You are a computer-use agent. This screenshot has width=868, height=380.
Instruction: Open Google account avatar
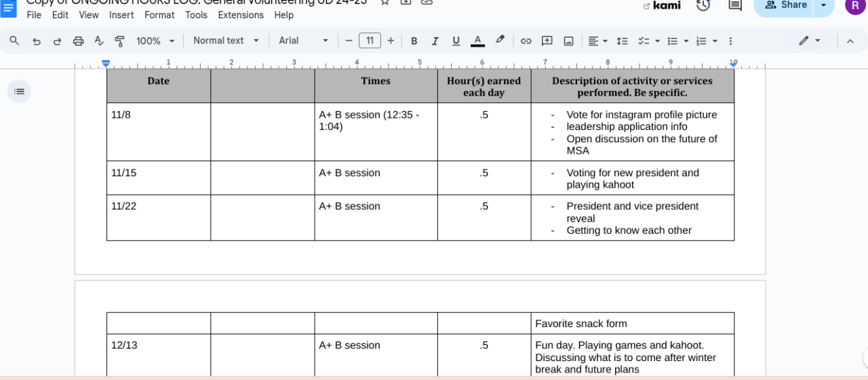coord(855,5)
